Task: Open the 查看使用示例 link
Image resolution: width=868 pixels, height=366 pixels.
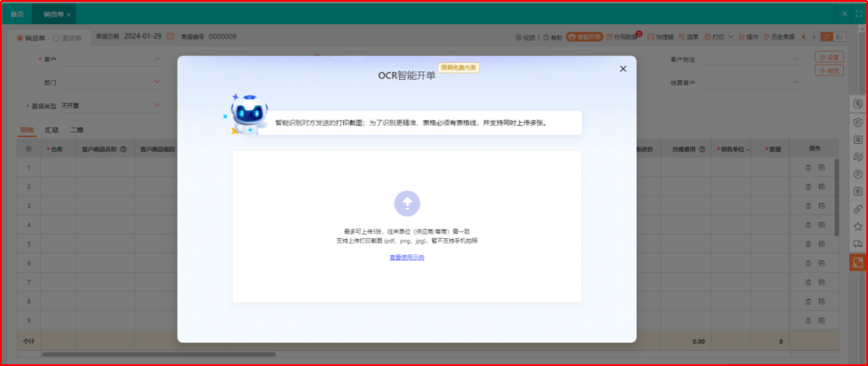Action: pos(407,258)
